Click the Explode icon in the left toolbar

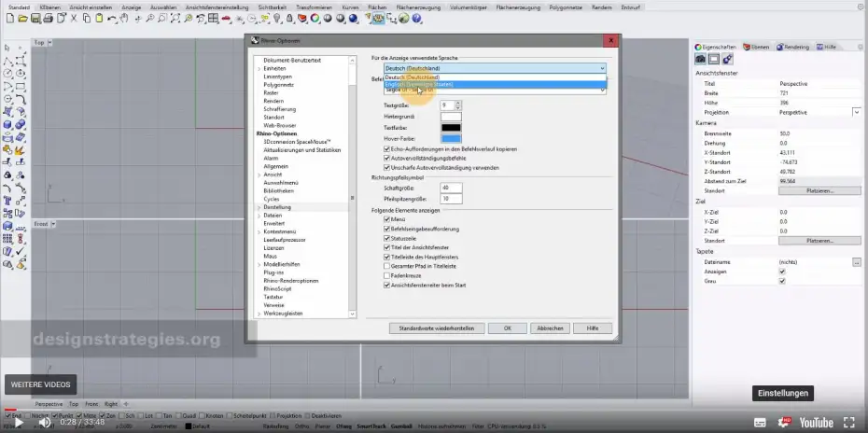[21, 149]
